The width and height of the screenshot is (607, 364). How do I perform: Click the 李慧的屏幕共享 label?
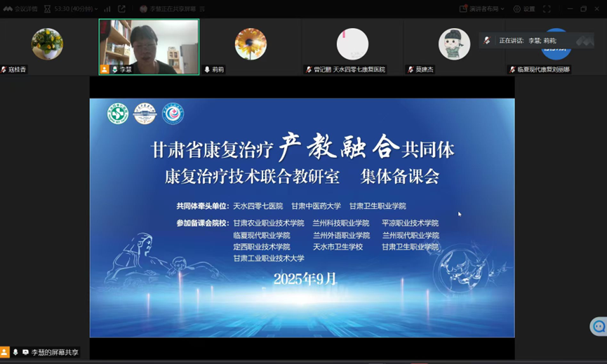(55, 352)
